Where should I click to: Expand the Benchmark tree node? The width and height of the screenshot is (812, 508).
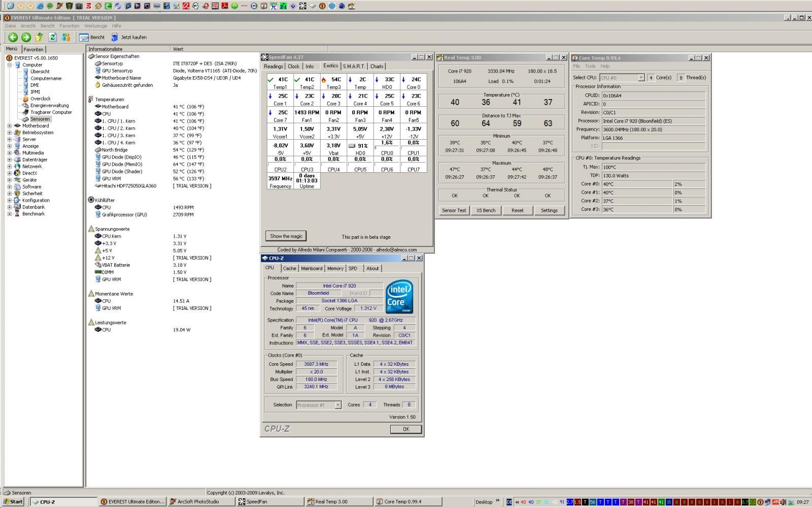10,214
